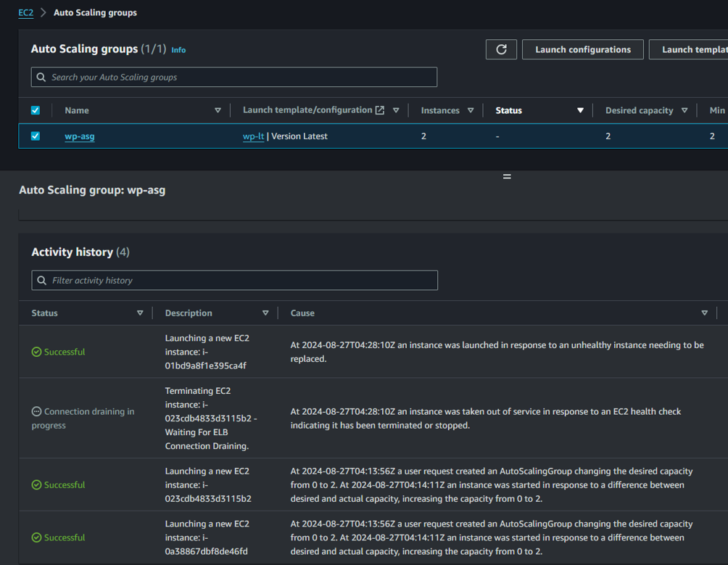Open the Name column filter dropdown

click(x=218, y=110)
